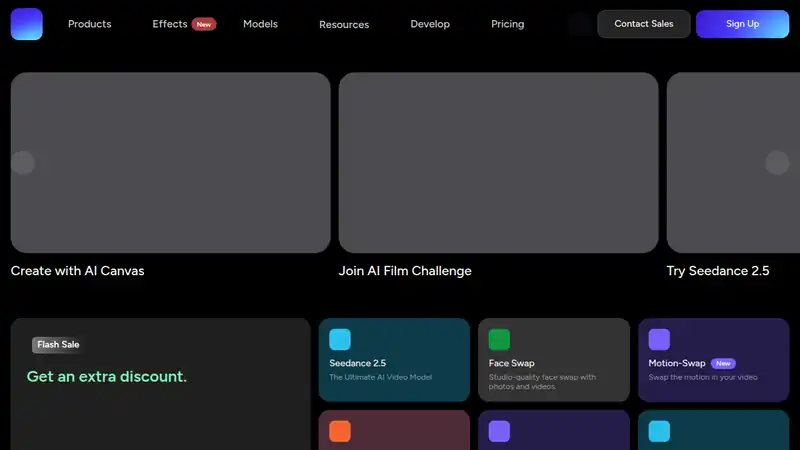
Task: Open the Face Swap card title
Action: pyautogui.click(x=512, y=363)
